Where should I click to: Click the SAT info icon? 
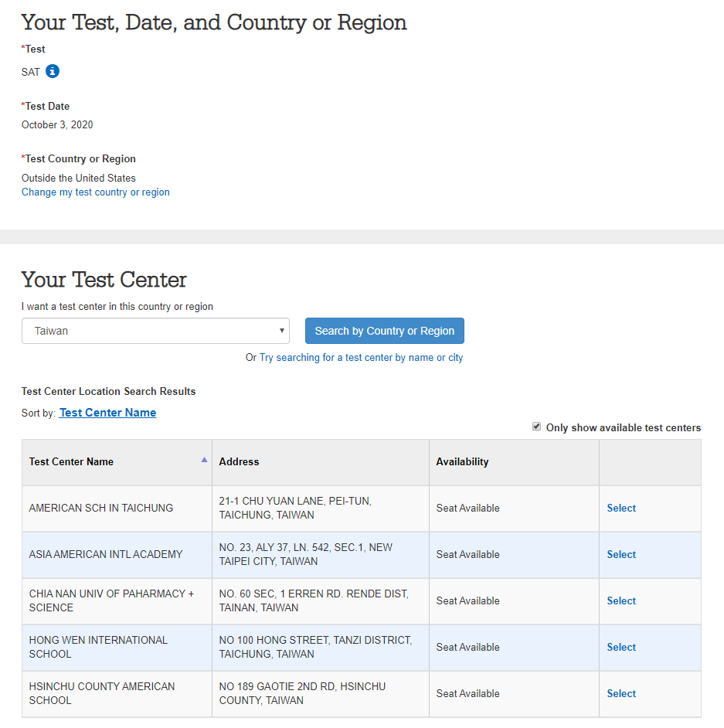point(53,72)
